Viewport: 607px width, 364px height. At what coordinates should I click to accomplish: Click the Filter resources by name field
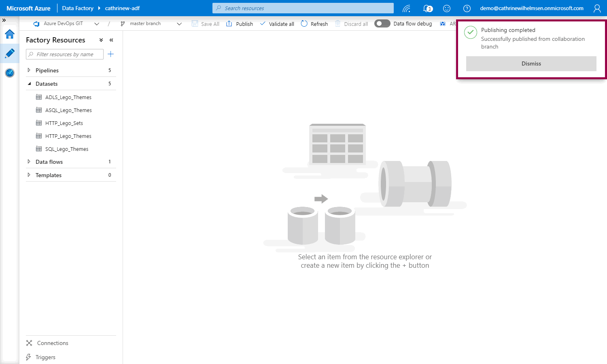pos(65,54)
